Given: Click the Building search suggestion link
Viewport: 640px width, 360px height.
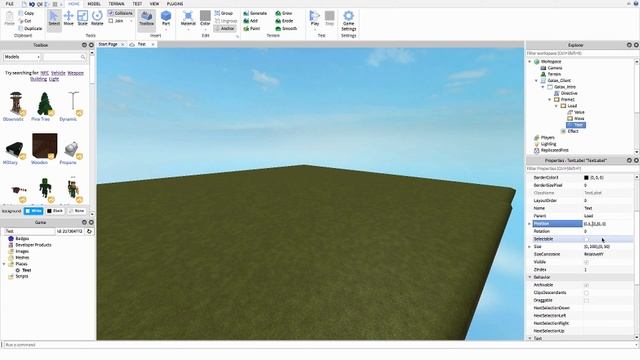Looking at the screenshot, I should pos(38,79).
